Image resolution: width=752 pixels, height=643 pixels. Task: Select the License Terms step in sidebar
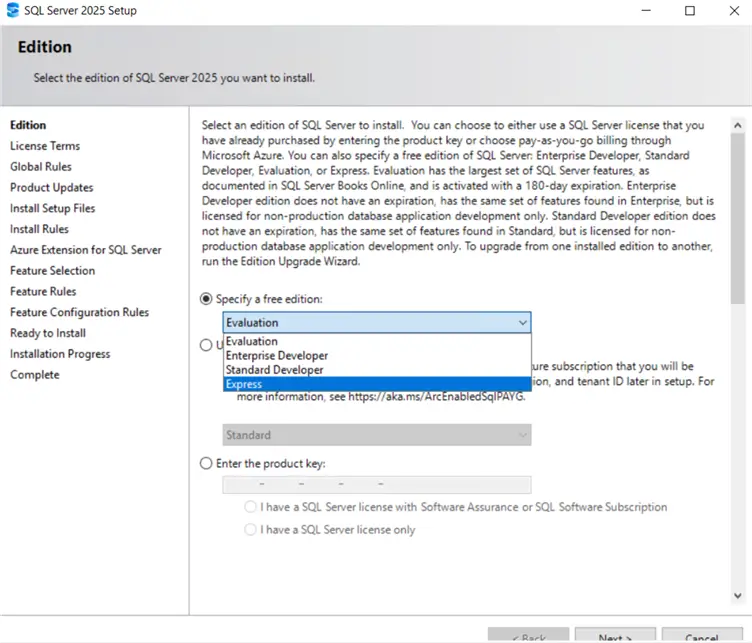point(45,146)
